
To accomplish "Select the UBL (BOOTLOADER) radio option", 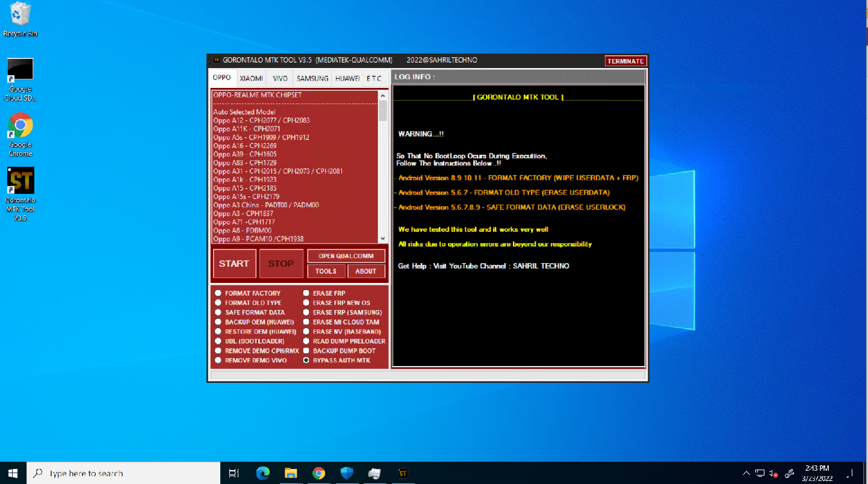I will [x=249, y=341].
